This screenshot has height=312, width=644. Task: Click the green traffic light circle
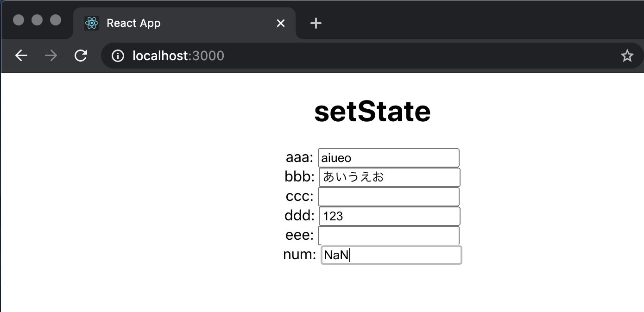[x=55, y=20]
